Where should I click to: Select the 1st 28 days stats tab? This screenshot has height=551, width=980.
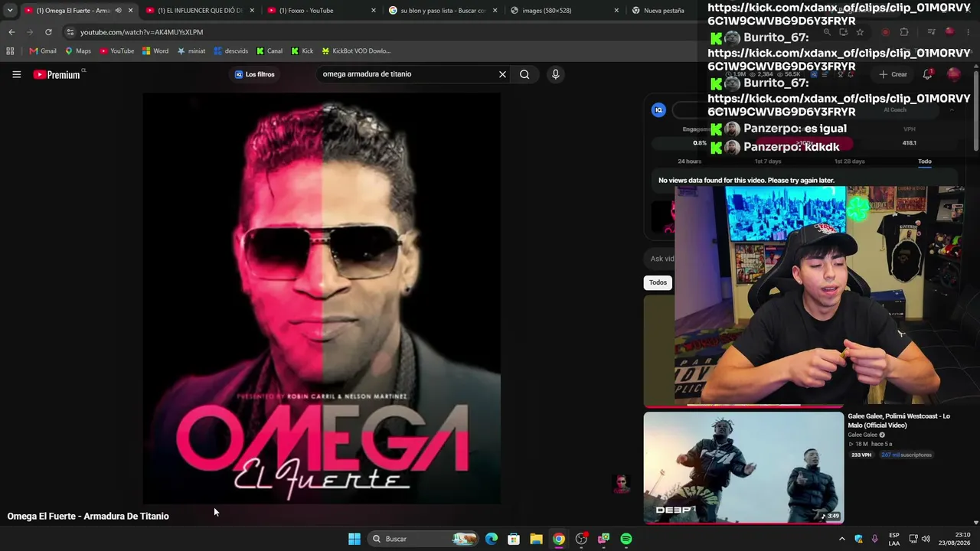849,161
